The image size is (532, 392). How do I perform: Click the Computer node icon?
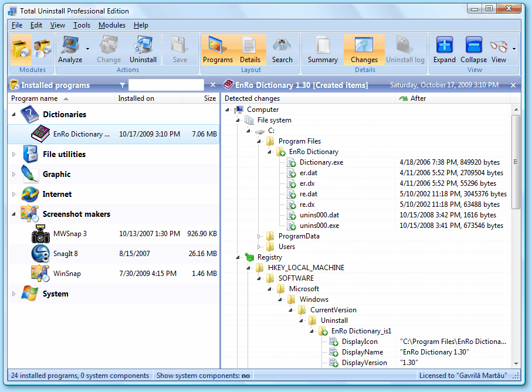click(239, 110)
